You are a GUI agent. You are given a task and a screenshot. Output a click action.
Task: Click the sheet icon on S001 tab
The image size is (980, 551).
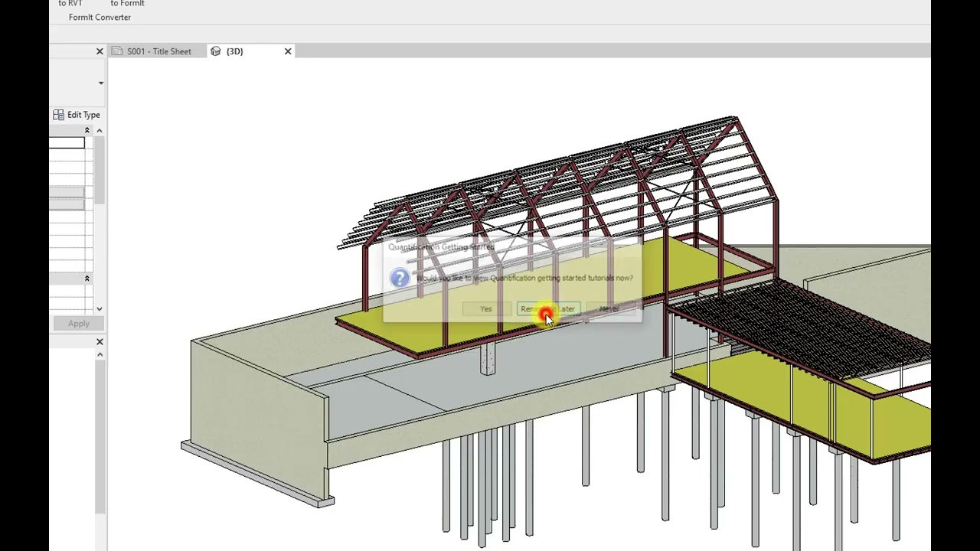[117, 51]
